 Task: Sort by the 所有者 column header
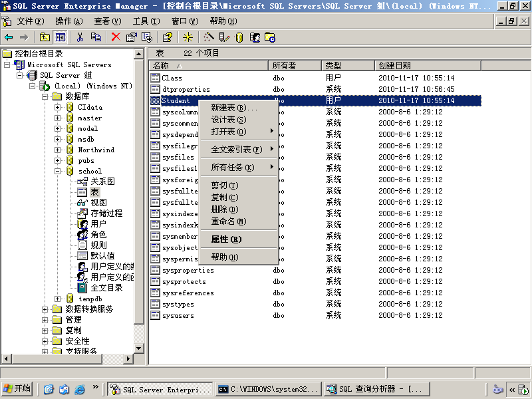click(295, 65)
